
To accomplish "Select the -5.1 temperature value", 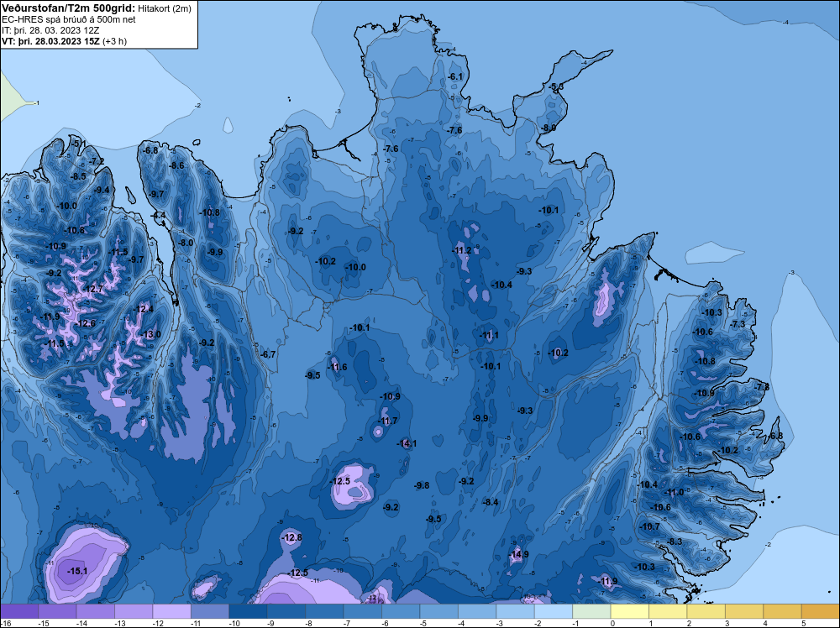I will [78, 144].
